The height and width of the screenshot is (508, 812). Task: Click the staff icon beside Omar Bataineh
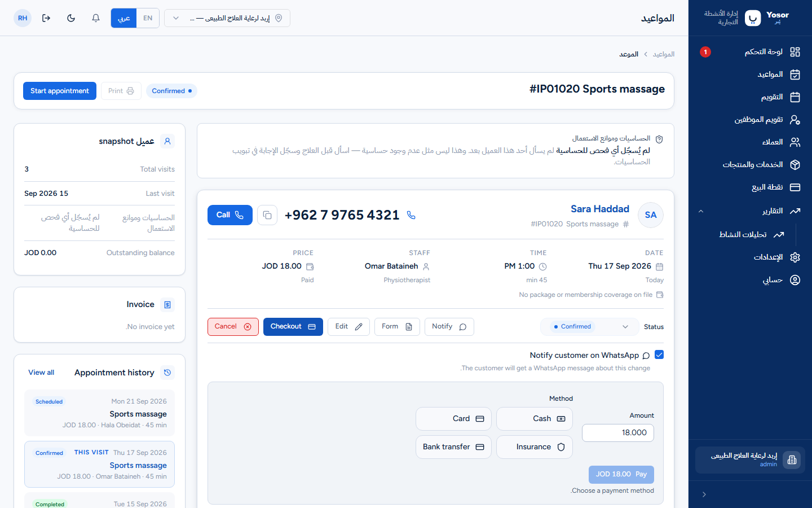coord(426,266)
